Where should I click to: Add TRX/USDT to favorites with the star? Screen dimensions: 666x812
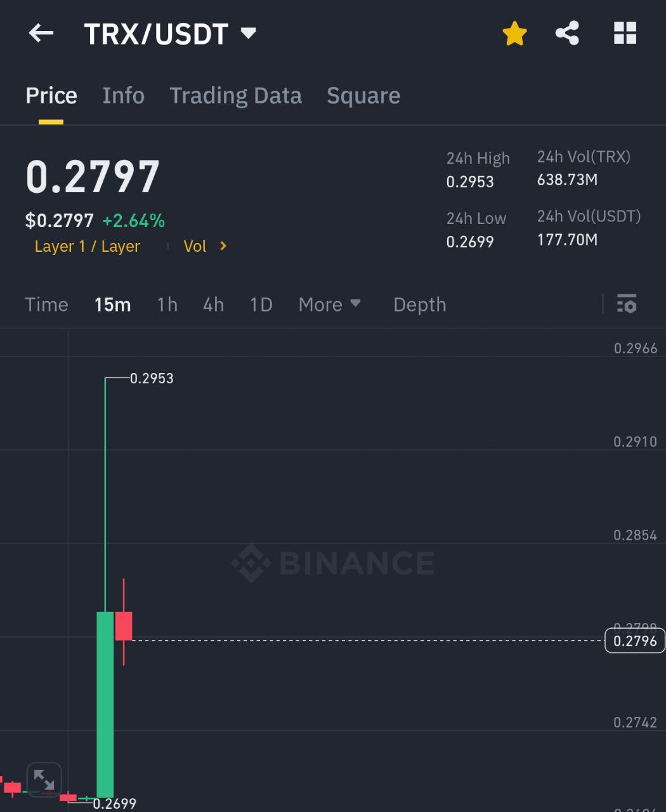[x=514, y=34]
